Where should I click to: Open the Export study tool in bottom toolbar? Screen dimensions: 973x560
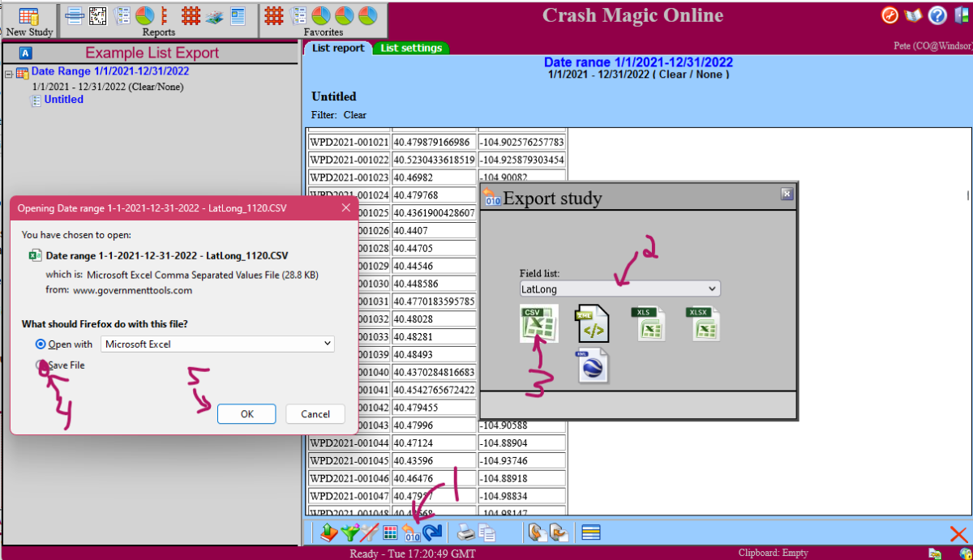pyautogui.click(x=412, y=532)
